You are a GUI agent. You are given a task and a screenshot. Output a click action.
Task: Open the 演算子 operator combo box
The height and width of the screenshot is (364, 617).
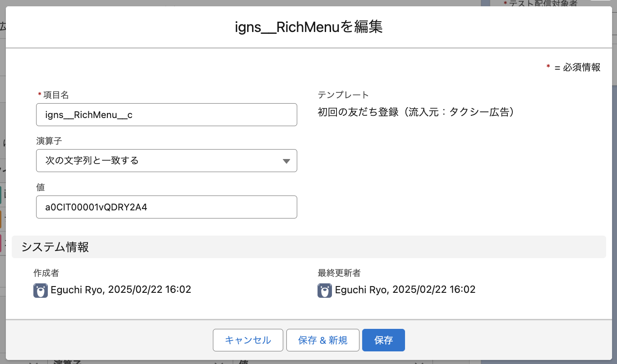pos(166,160)
